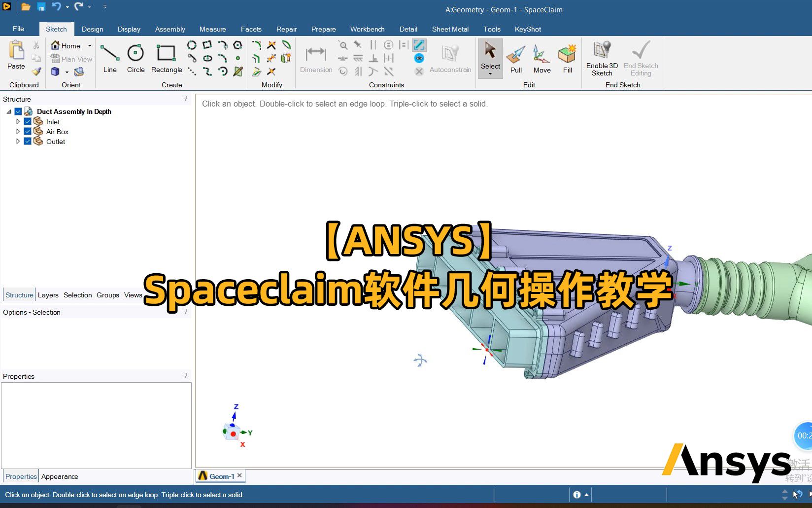This screenshot has height=508, width=812.
Task: Uncheck the Inlet visibility checkbox
Action: click(28, 121)
